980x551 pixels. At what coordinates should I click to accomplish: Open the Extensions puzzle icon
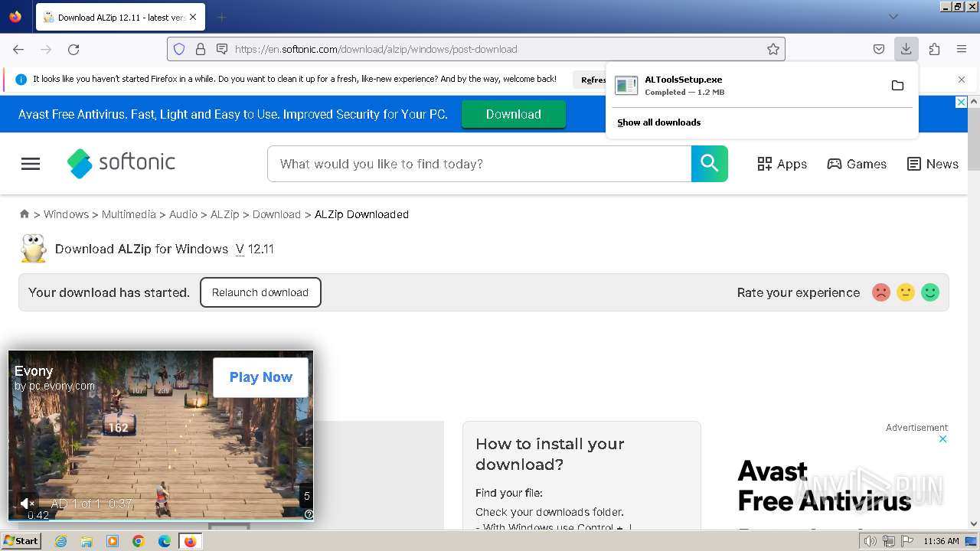pyautogui.click(x=934, y=49)
